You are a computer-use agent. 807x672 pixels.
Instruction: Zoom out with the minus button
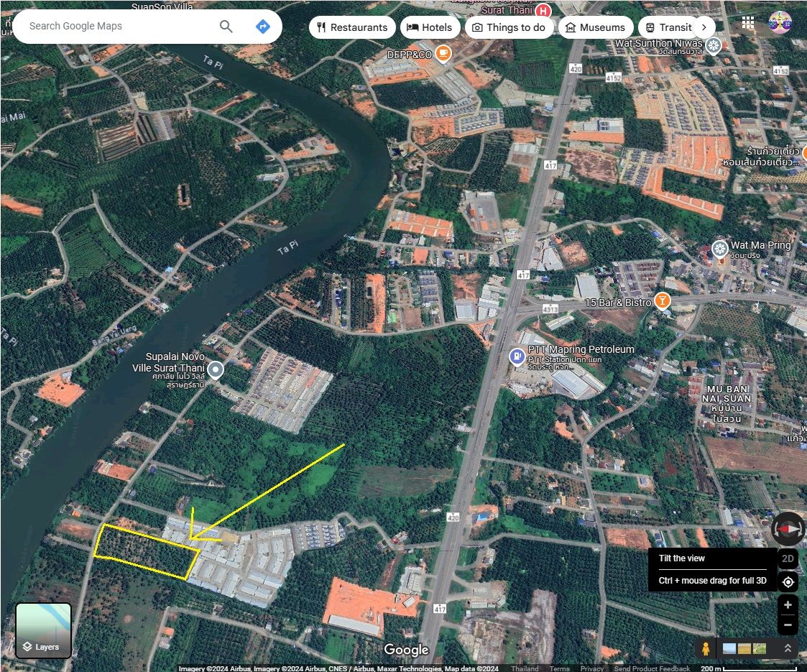tap(788, 625)
